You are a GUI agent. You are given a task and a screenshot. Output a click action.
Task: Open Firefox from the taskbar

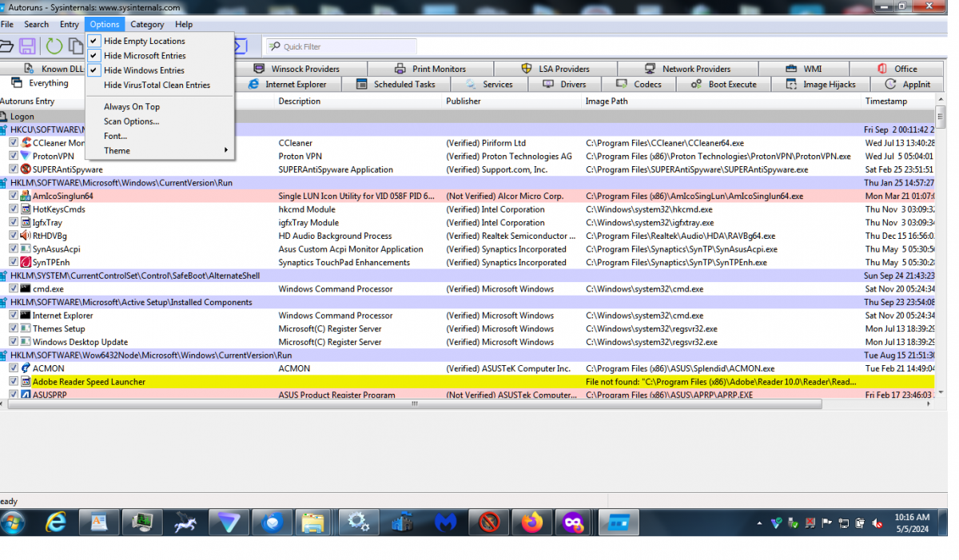[x=531, y=522]
